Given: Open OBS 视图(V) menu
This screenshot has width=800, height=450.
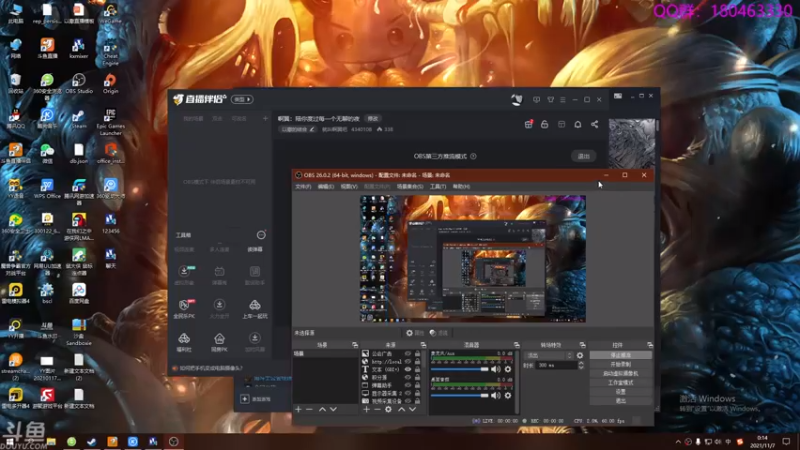Looking at the screenshot, I should pos(349,187).
